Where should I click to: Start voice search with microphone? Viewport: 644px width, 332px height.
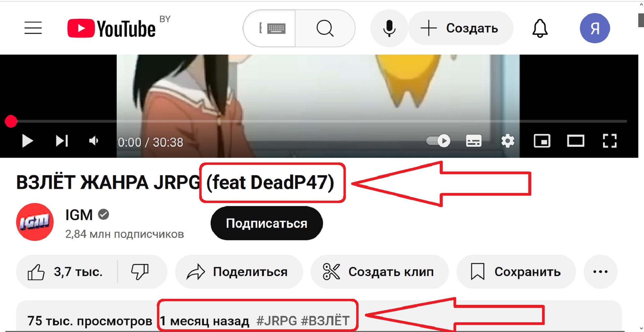(389, 28)
